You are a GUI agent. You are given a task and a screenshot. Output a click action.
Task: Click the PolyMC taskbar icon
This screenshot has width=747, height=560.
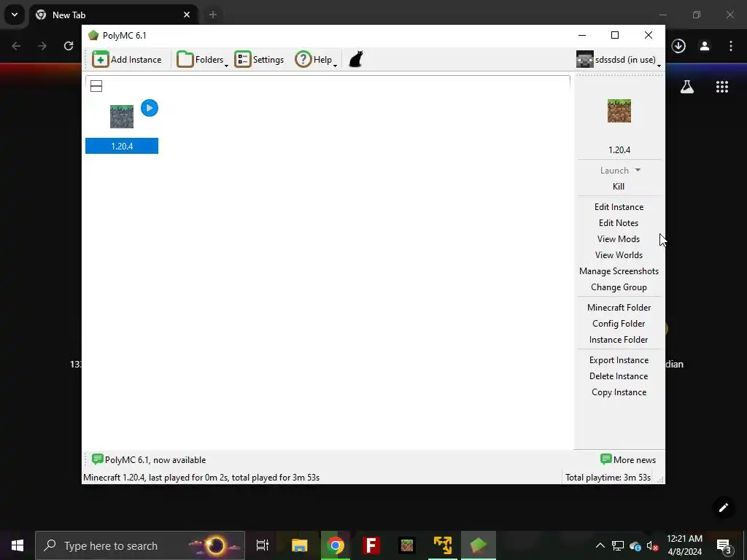[x=479, y=545]
